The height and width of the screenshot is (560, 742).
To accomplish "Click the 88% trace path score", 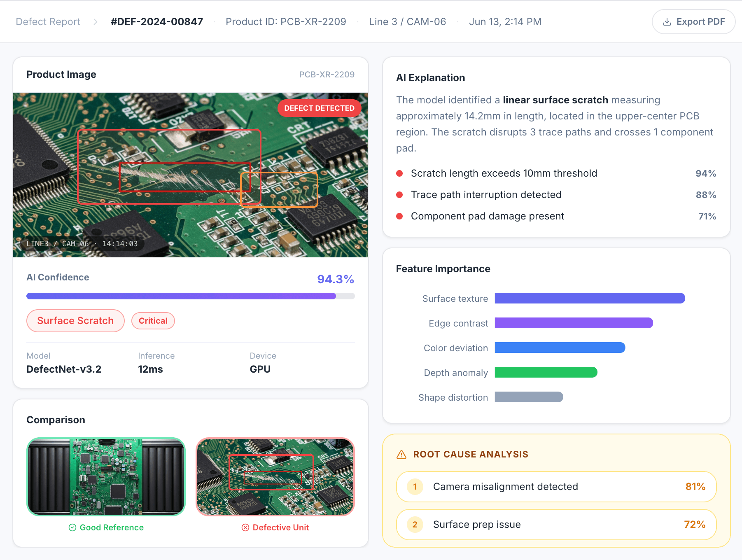I will [x=706, y=195].
